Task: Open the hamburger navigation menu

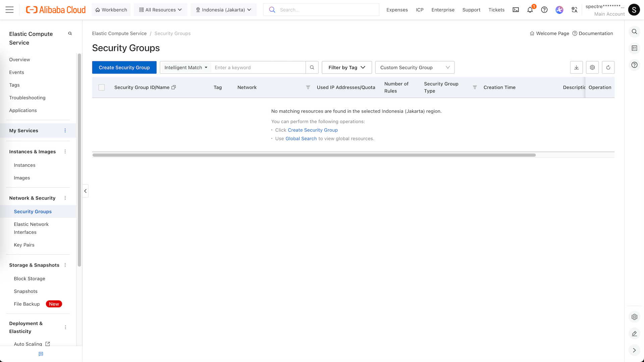Action: pyautogui.click(x=10, y=10)
